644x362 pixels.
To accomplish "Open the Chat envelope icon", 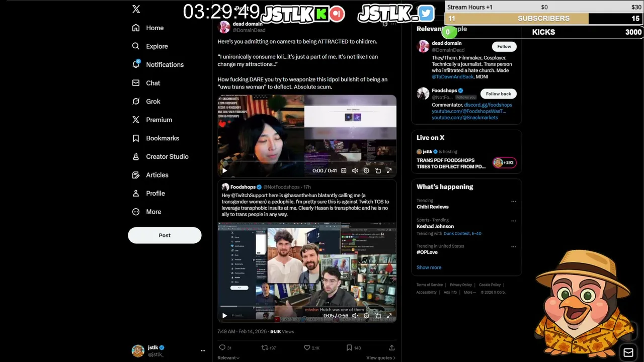I will point(136,83).
